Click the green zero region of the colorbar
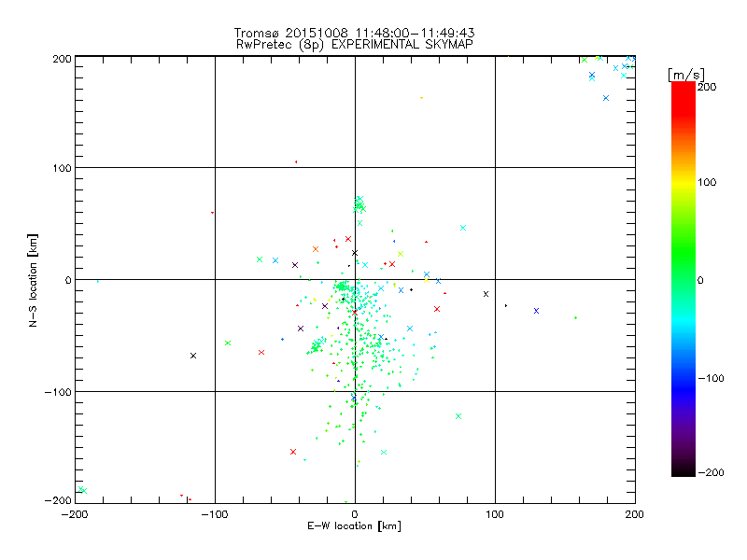This screenshot has width=747, height=560. pos(684,279)
